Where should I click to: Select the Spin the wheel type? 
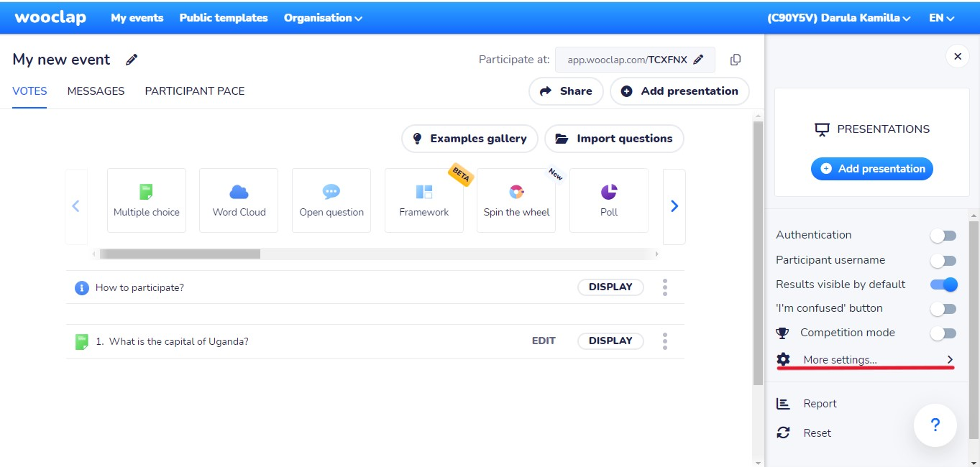[x=516, y=200]
